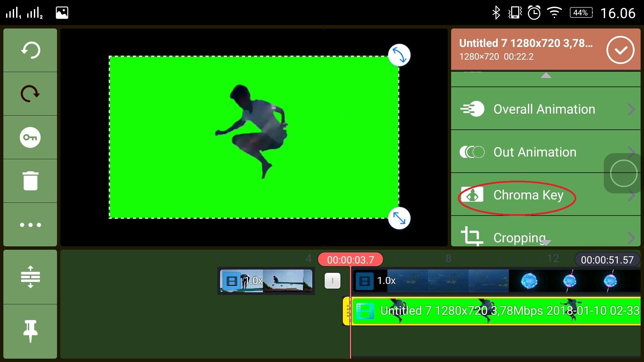The image size is (644, 362).
Task: Tap film icon on first beach clip
Action: click(x=232, y=281)
